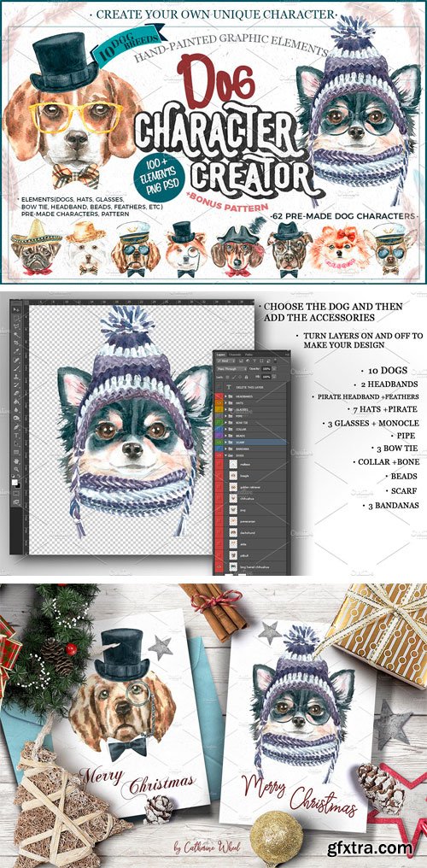
Task: Click the lock all layers padlock icon
Action: coord(246,377)
